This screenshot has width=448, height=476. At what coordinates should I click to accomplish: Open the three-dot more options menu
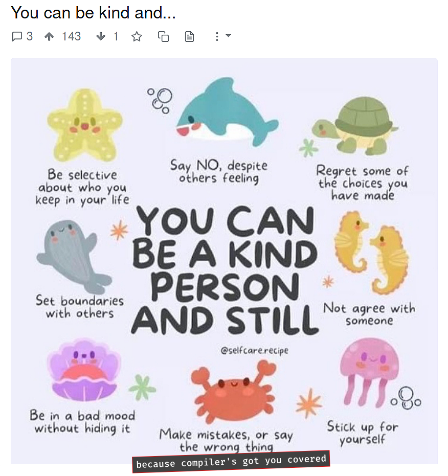[x=217, y=37]
